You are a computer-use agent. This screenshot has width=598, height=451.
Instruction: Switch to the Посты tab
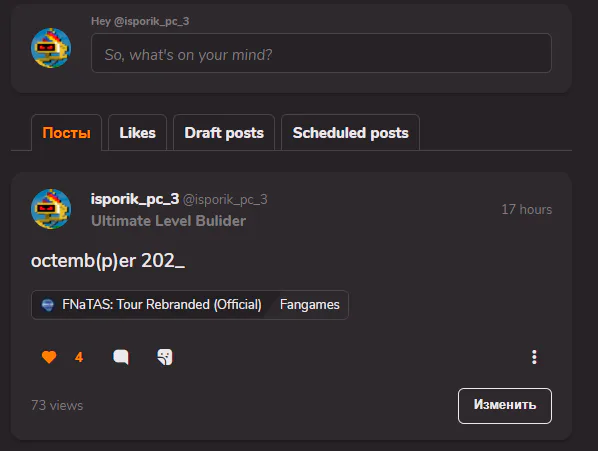pos(66,133)
